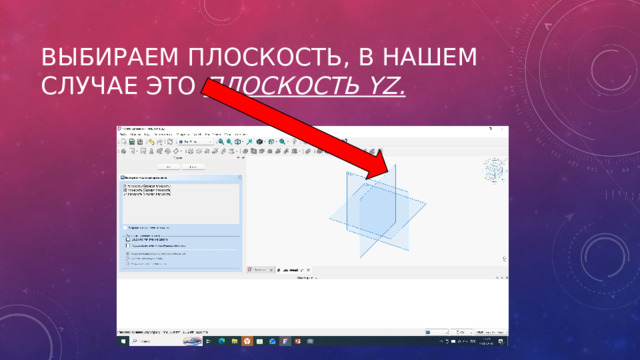Tick the checkbox below the plane list

click(125, 228)
